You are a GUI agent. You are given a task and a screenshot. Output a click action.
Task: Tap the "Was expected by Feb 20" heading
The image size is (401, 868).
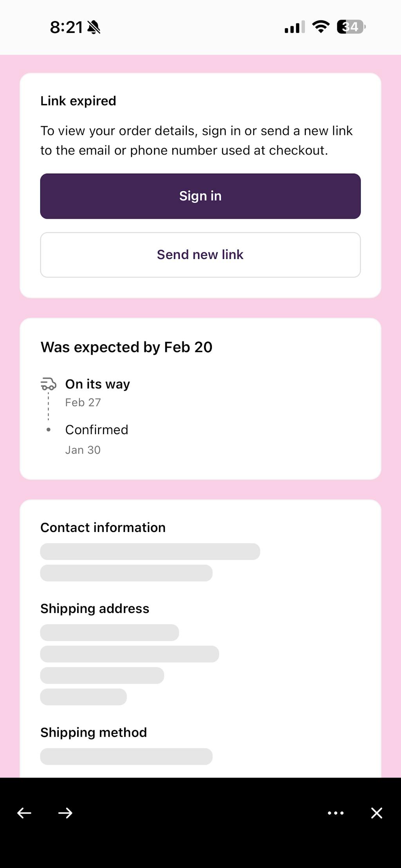coord(126,347)
